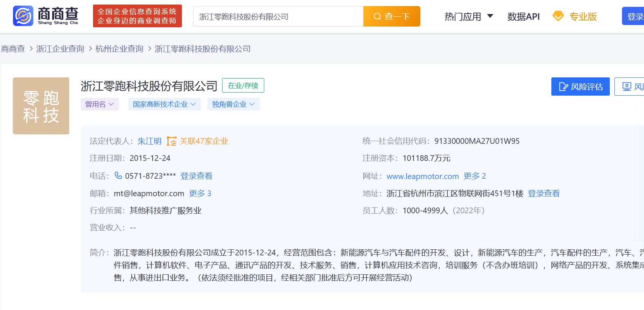Click the 零跑科技 company logo thumbnail
The width and height of the screenshot is (644, 310).
click(x=41, y=106)
